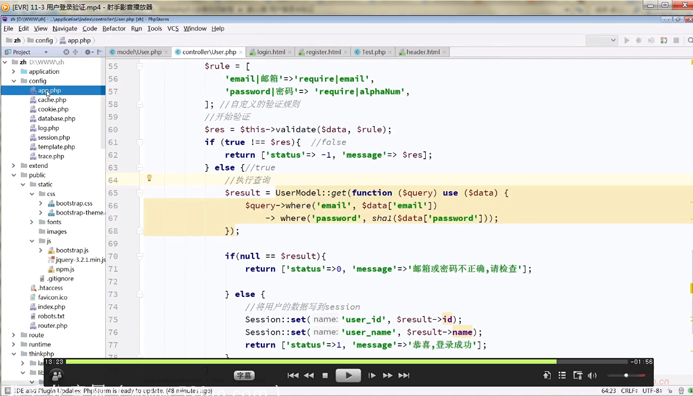The width and height of the screenshot is (693, 396).
Task: Expand the fonts folder
Action: (x=32, y=222)
